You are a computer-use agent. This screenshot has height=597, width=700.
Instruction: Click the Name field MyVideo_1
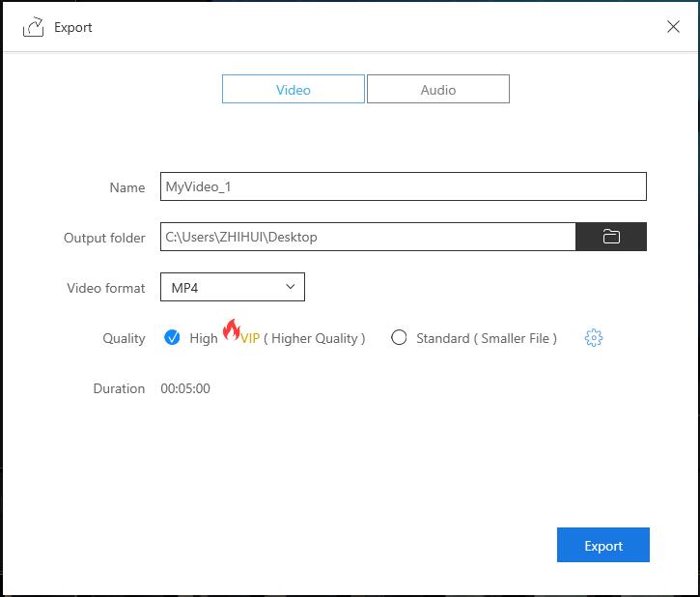click(404, 186)
